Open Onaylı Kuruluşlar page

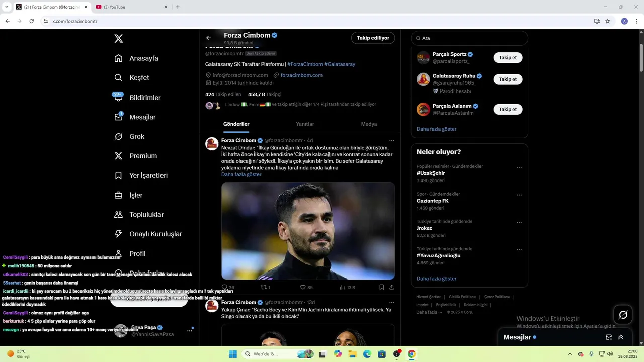tap(148, 234)
